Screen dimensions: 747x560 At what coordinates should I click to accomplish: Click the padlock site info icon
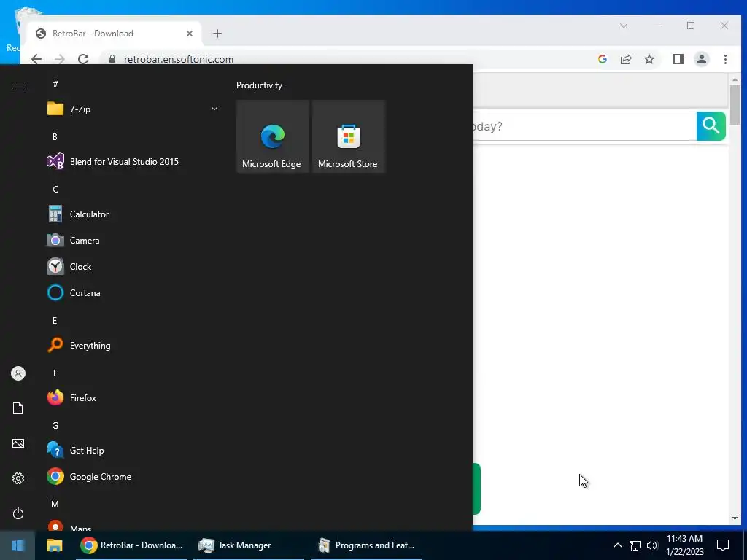pyautogui.click(x=112, y=59)
